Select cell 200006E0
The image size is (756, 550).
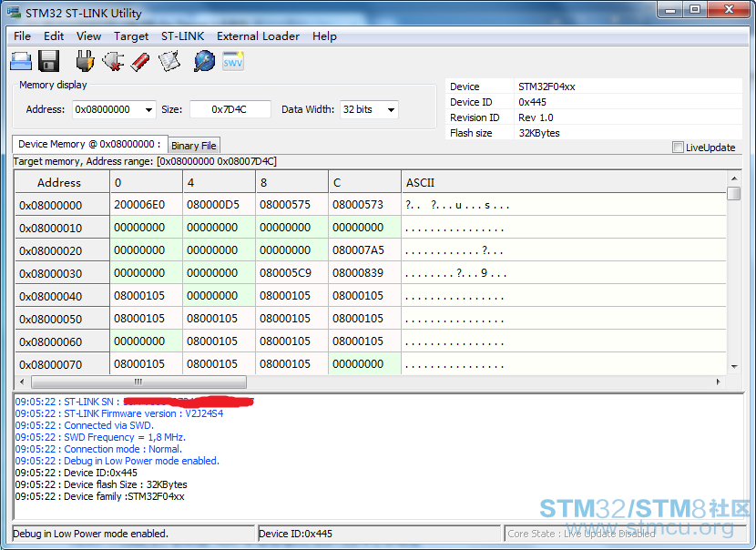point(147,205)
